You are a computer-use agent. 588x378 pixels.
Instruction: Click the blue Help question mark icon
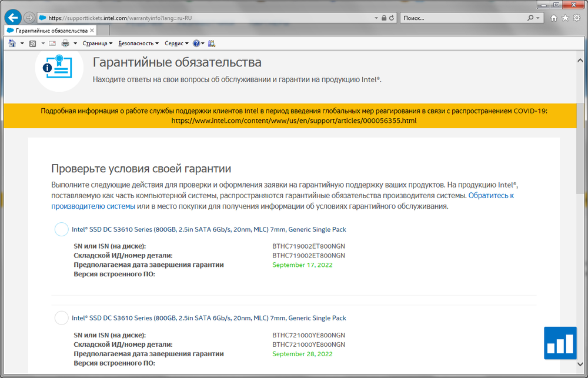point(196,43)
